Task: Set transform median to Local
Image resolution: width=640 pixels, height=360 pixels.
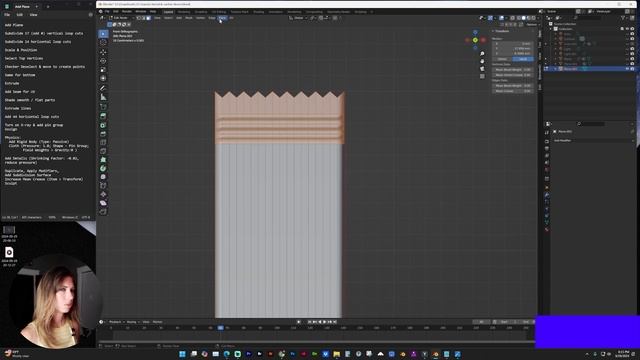Action: (523, 59)
